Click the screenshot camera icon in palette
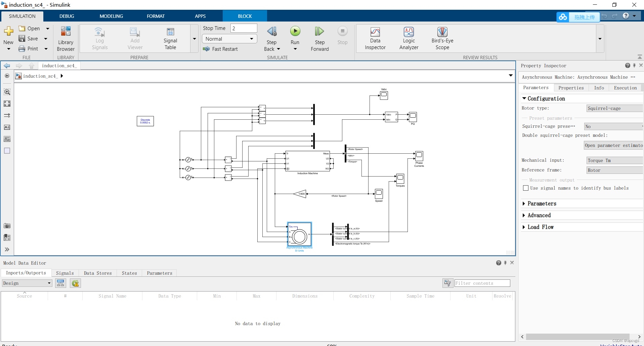 [7, 226]
